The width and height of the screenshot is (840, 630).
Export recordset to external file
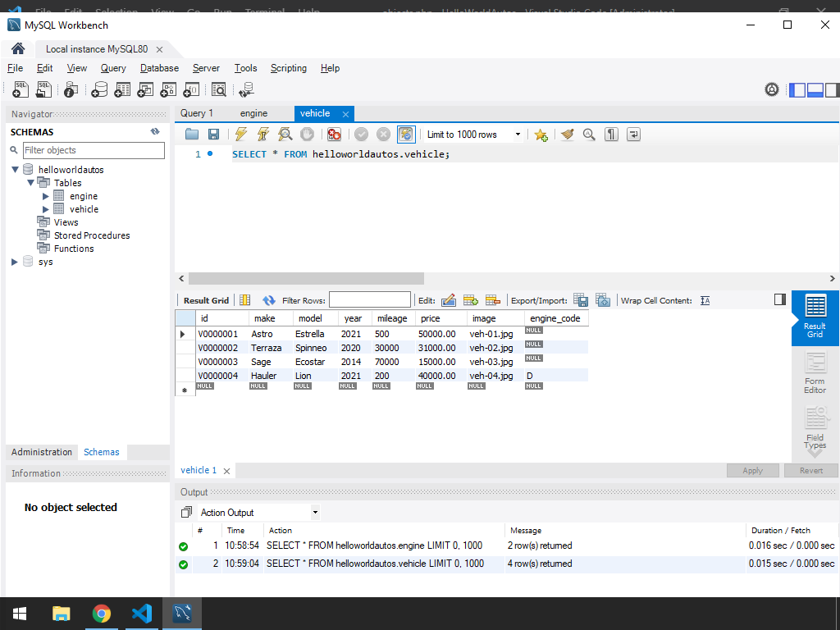pyautogui.click(x=580, y=300)
